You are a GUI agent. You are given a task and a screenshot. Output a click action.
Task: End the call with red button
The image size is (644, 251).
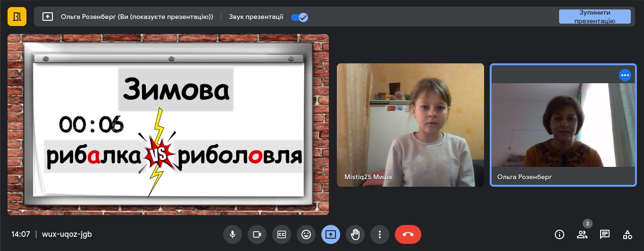pyautogui.click(x=408, y=234)
